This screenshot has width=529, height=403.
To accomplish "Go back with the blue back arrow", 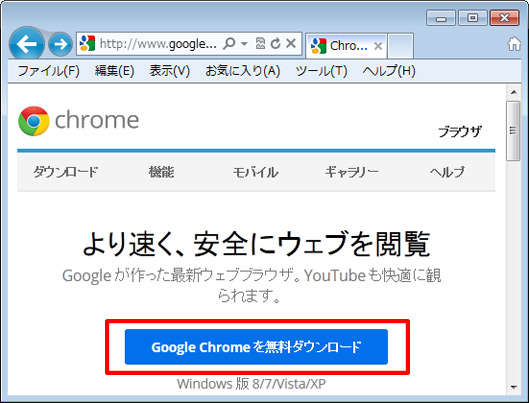I will (x=26, y=44).
